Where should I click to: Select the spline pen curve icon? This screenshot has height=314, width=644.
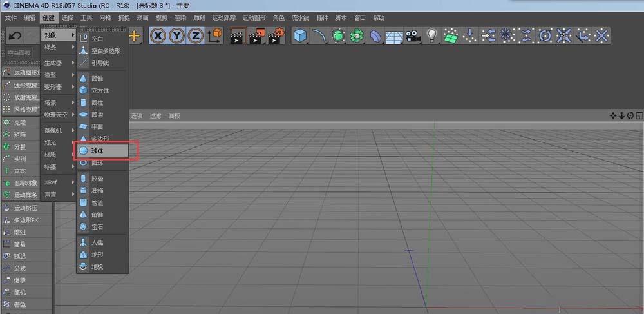click(319, 36)
